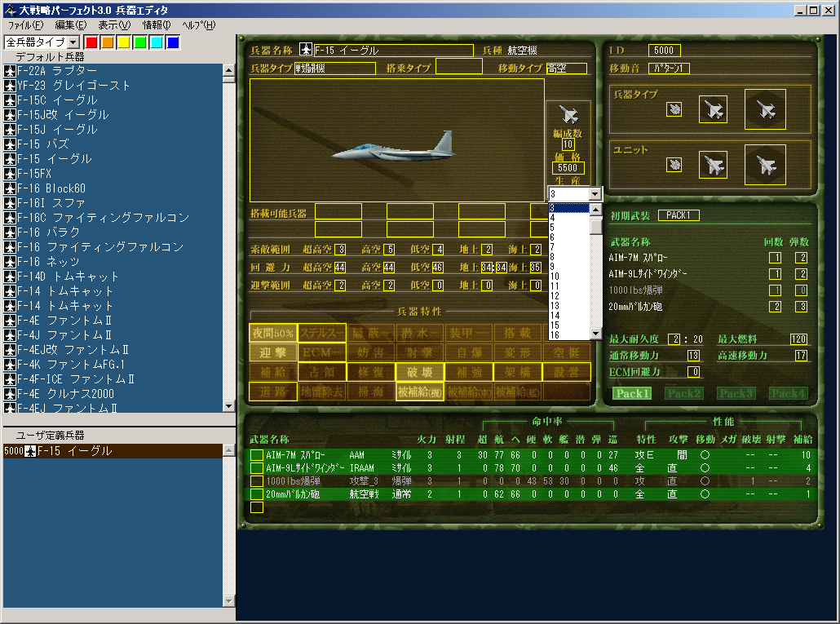Image resolution: width=840 pixels, height=624 pixels.
Task: Select 10 in 生産 dropdown list
Action: click(x=568, y=277)
